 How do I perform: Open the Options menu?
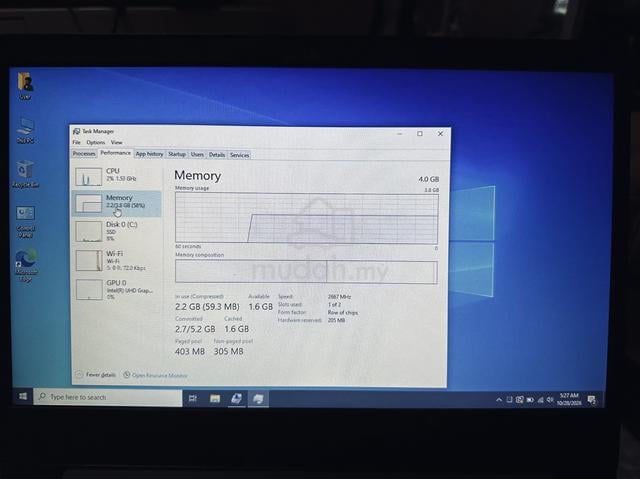[96, 142]
